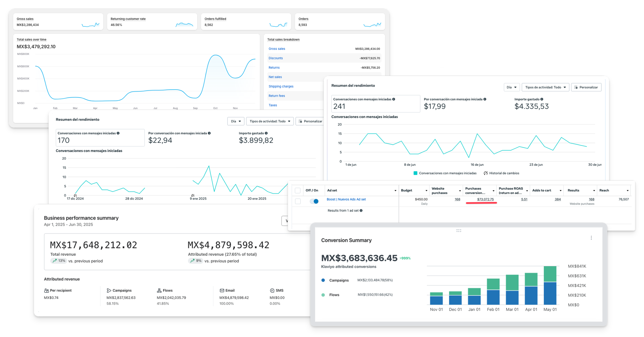Screen dimensions: 644x337
Task: Check the select-all box in the ad set header
Action: (x=298, y=191)
